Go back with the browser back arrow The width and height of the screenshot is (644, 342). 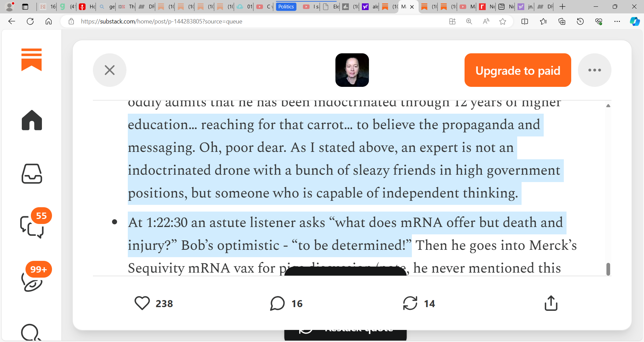click(12, 21)
